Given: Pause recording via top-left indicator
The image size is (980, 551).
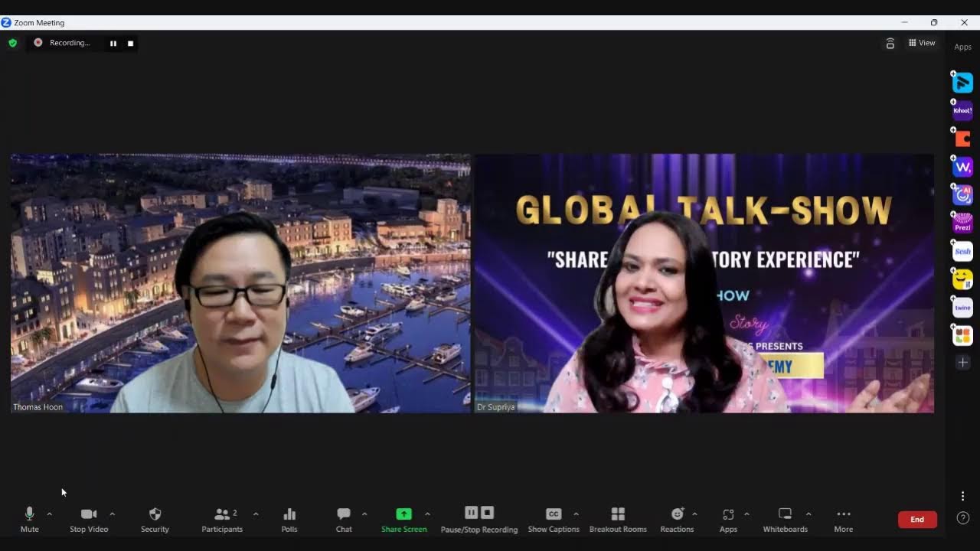Looking at the screenshot, I should [x=113, y=44].
